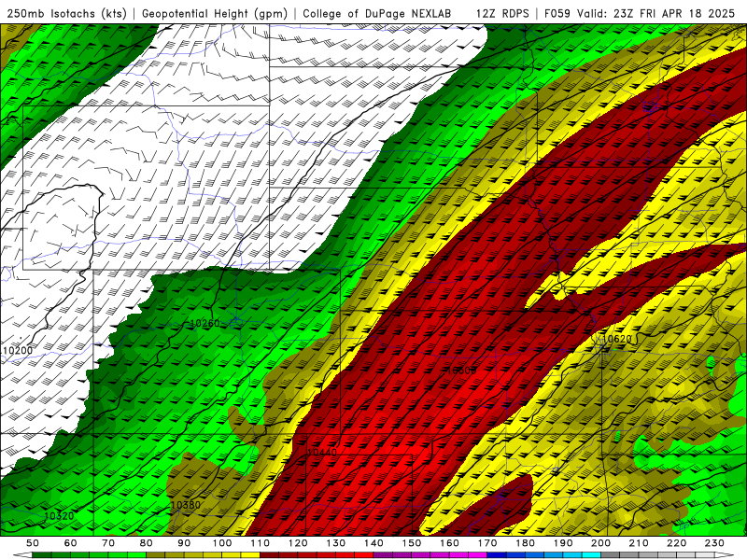Click the 190 value on the color scale

(563, 543)
